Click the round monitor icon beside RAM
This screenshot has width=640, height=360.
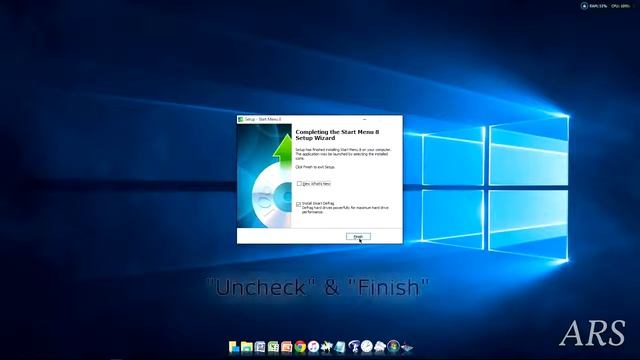[x=584, y=6]
